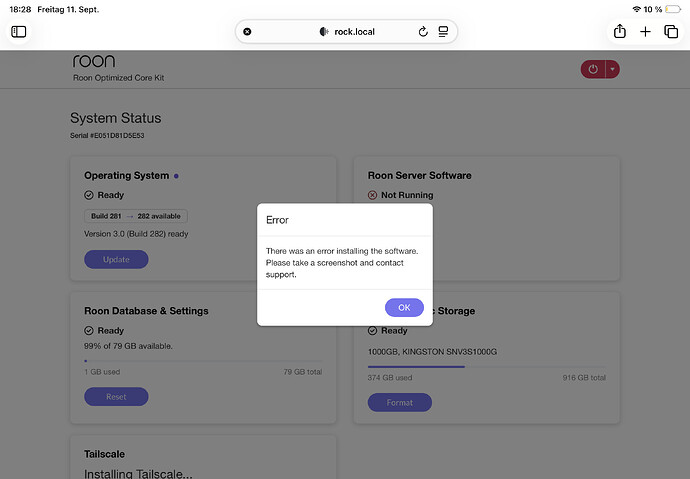690x479 pixels.
Task: Click the 18:28 clock in status bar
Action: [x=20, y=9]
